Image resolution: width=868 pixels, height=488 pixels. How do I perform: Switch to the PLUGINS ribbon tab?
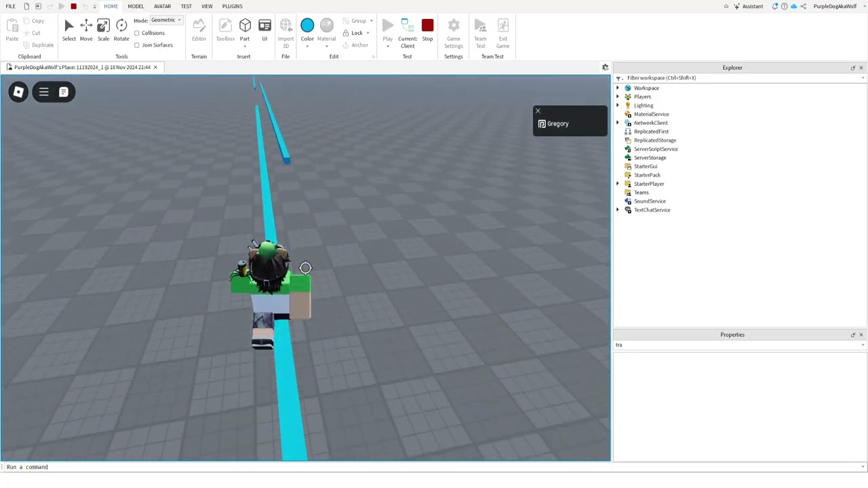[232, 6]
